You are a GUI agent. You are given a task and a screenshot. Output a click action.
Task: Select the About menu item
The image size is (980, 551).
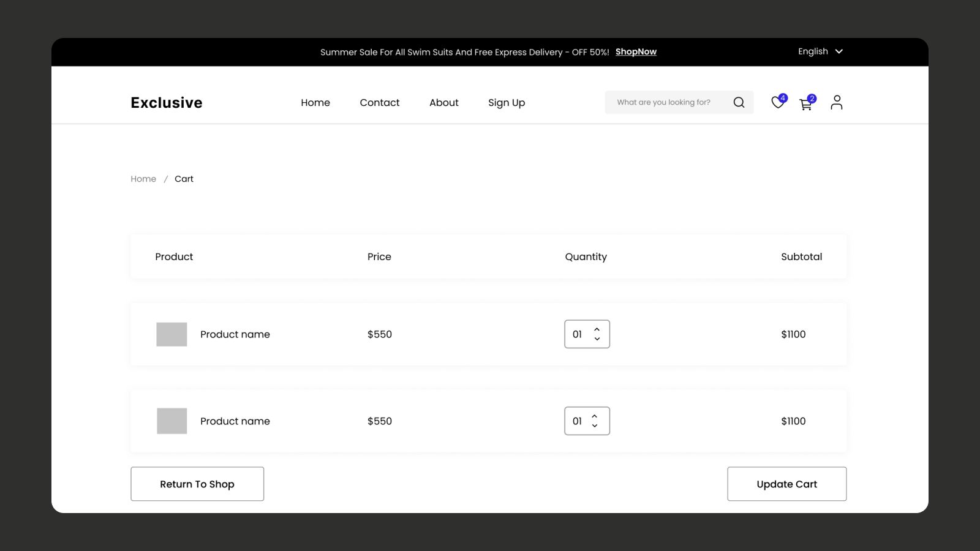point(443,102)
